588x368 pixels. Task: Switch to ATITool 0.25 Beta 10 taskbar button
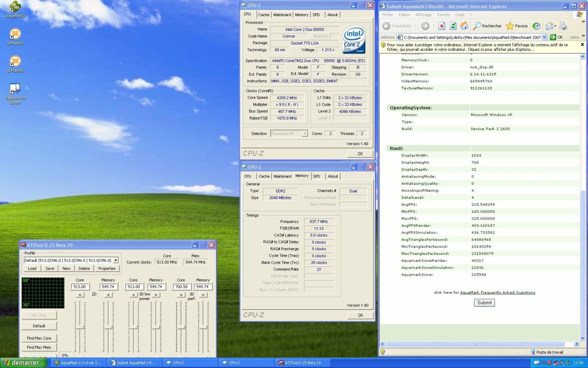pyautogui.click(x=302, y=363)
